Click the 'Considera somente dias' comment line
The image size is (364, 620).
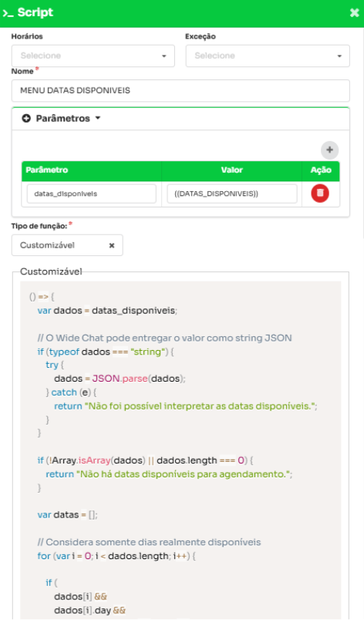coord(150,542)
